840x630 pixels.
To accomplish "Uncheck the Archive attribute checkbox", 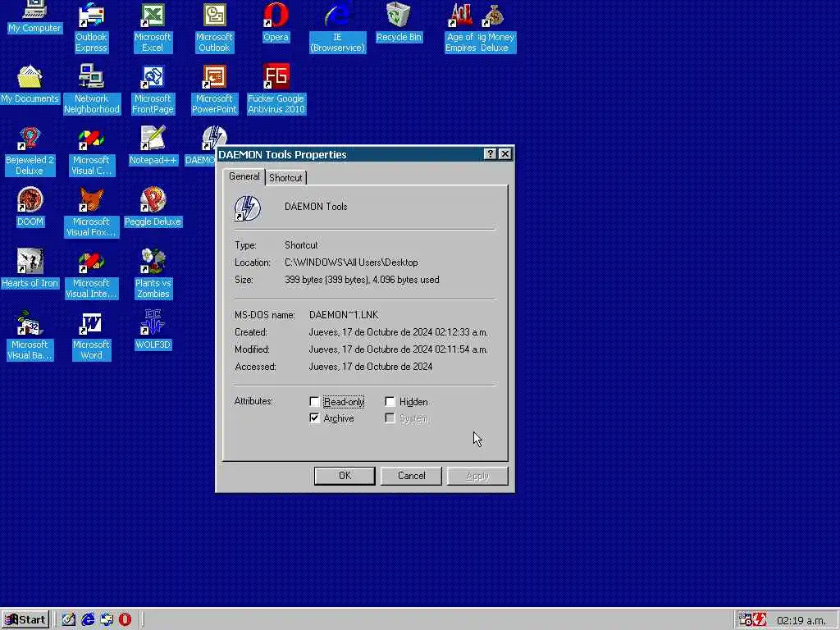I will tap(314, 418).
